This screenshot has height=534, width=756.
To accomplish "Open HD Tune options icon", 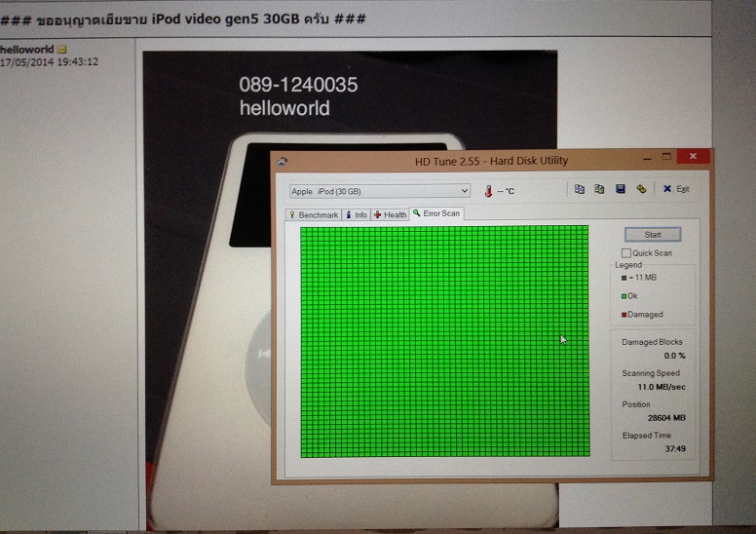I will [641, 189].
